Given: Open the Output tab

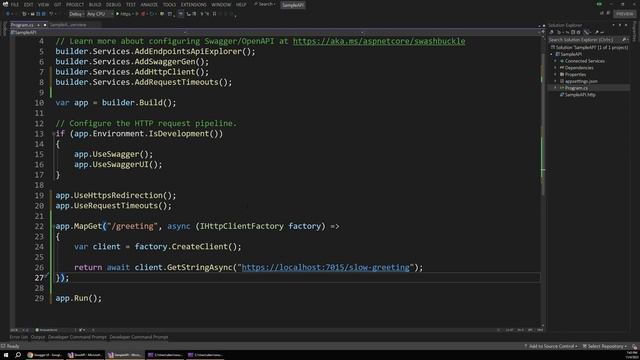Looking at the screenshot, I should click(38, 337).
